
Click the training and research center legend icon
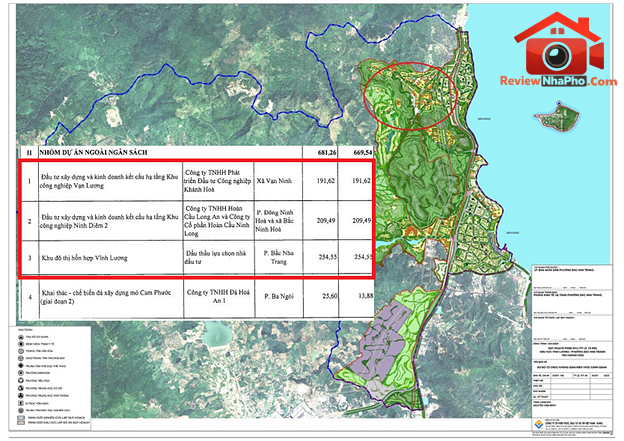tap(21, 410)
